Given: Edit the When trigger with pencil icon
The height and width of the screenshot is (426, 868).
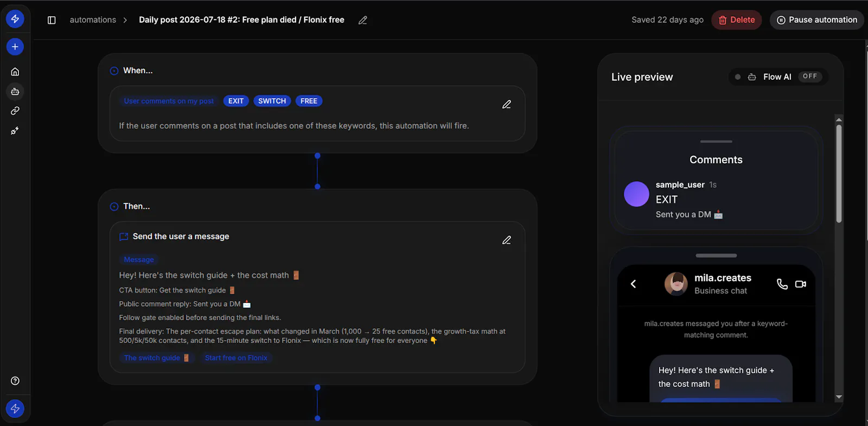Looking at the screenshot, I should [507, 104].
